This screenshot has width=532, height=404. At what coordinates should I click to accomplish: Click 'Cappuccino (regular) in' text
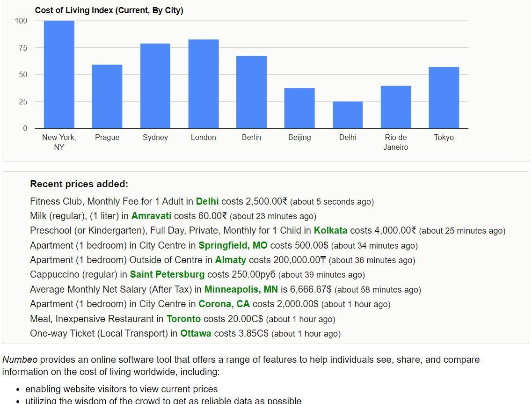[79, 274]
